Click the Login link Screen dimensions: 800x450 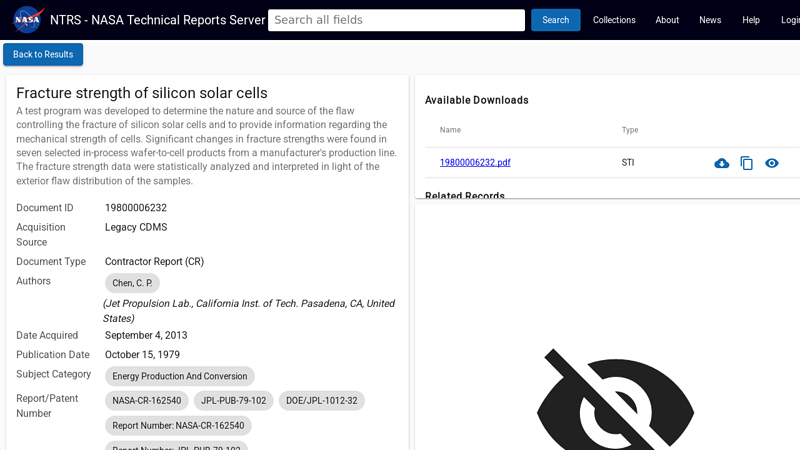point(790,20)
